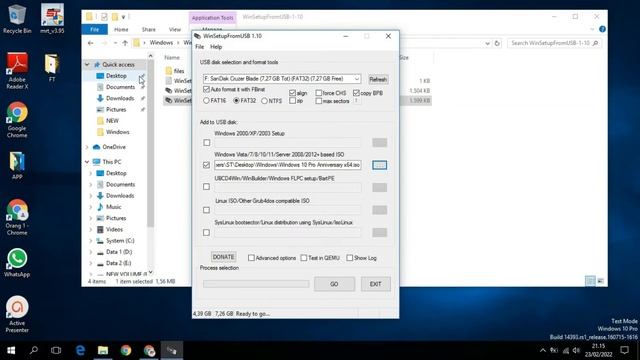Screen dimensions: 640x360
Task: Expand the Explorer ribbon chevron
Action: coord(592,29)
